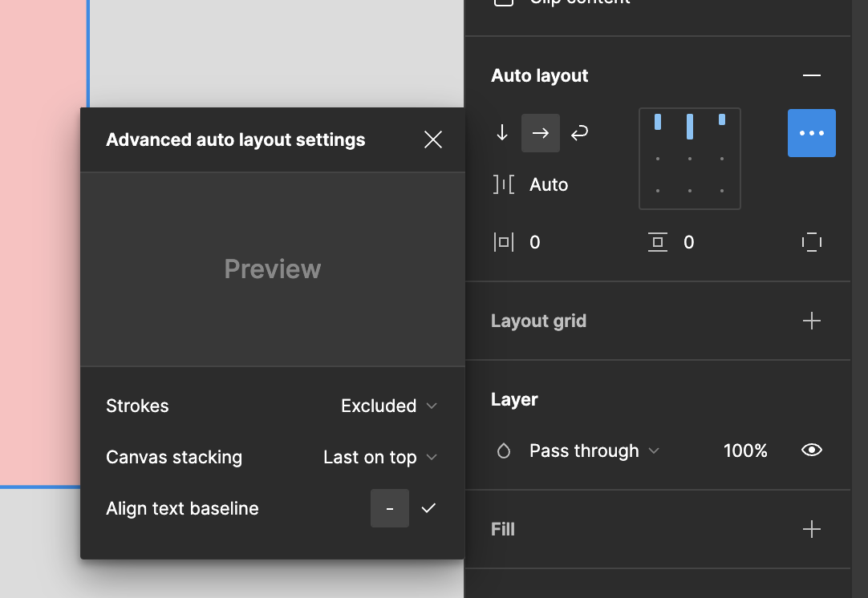The width and height of the screenshot is (868, 598).
Task: Open advanced auto layout settings ellipsis
Action: coord(812,133)
